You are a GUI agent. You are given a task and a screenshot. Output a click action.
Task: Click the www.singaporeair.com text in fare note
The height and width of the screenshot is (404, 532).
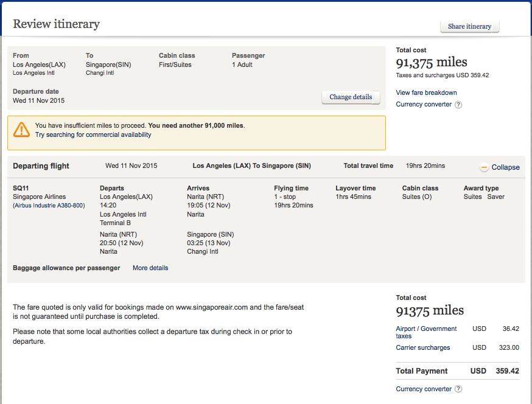coord(211,307)
